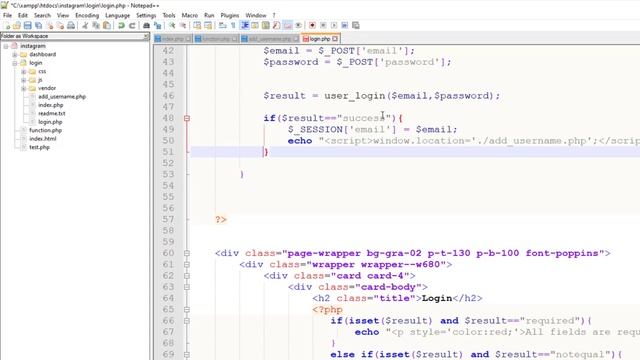Collapse the login folder node

15,63
